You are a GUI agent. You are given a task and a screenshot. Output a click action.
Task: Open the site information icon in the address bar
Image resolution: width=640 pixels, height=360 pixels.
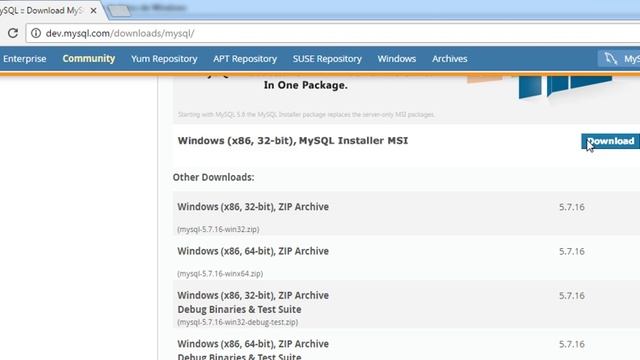(x=36, y=33)
